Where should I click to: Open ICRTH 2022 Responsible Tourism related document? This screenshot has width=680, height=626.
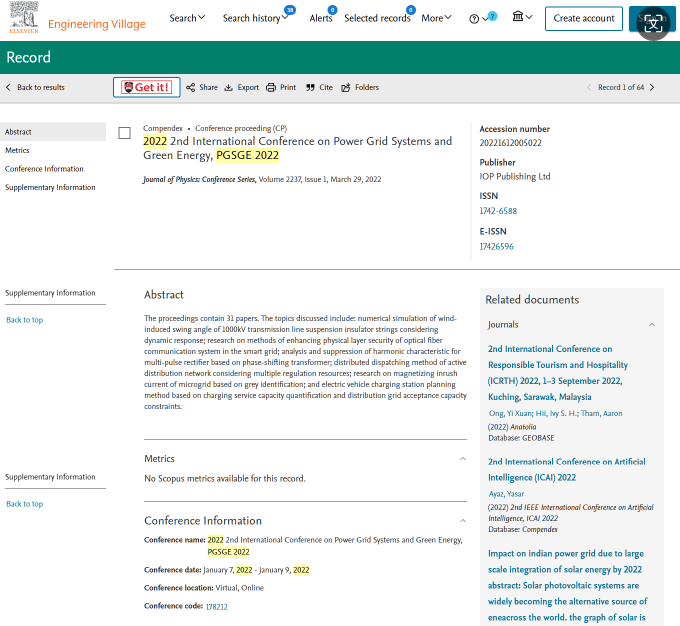coord(558,373)
